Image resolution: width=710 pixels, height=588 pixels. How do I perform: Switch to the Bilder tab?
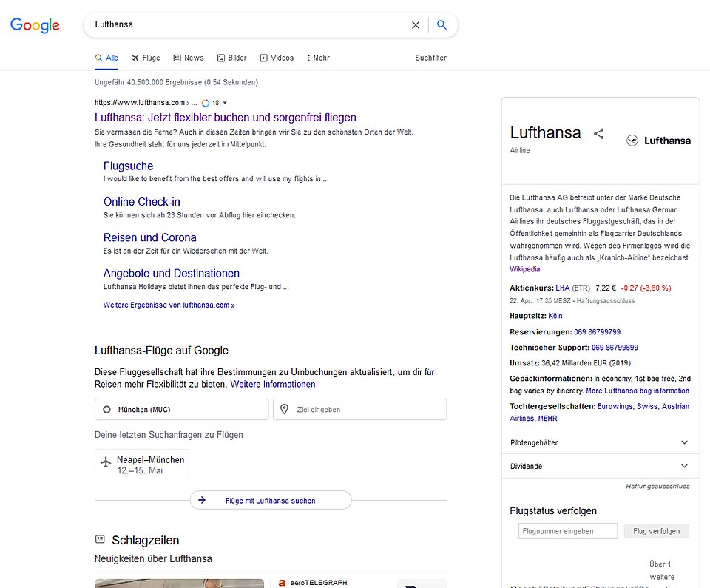231,58
